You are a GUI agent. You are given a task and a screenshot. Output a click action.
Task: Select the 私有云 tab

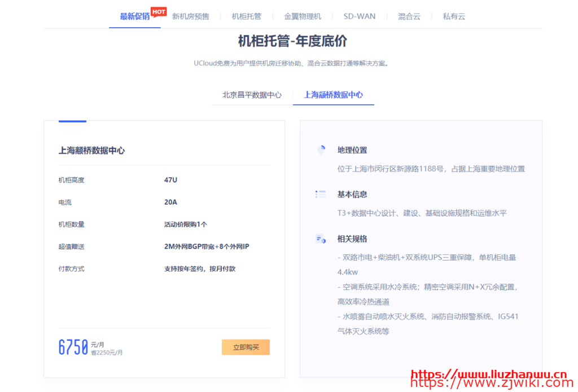coord(454,16)
